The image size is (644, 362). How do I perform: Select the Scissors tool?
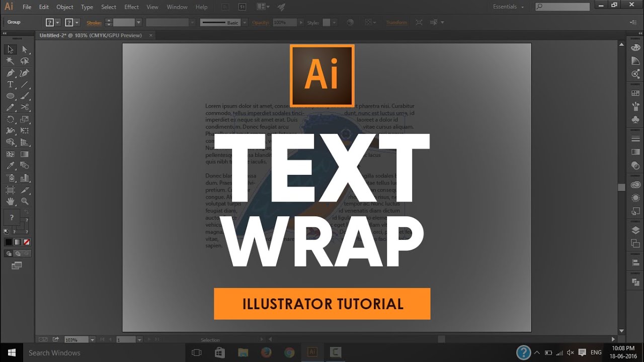coord(25,108)
